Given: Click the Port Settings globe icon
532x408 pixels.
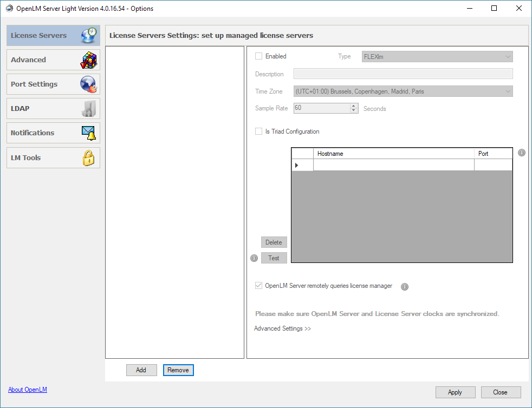Looking at the screenshot, I should point(88,84).
